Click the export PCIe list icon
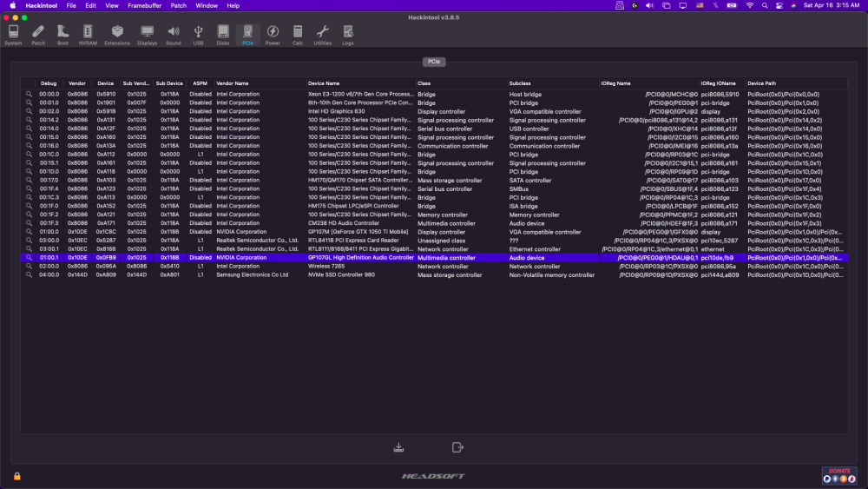The width and height of the screenshot is (868, 489). (457, 447)
